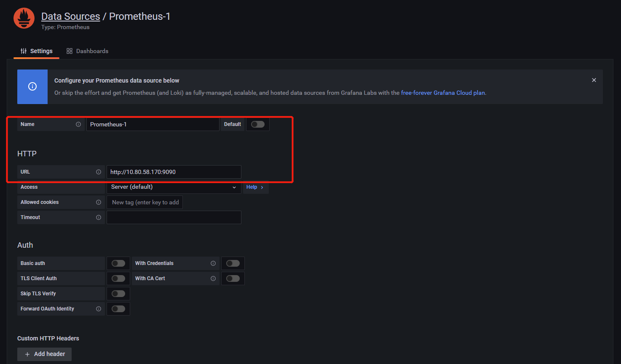621x364 pixels.
Task: Enable the With Credentials switch
Action: pyautogui.click(x=233, y=263)
